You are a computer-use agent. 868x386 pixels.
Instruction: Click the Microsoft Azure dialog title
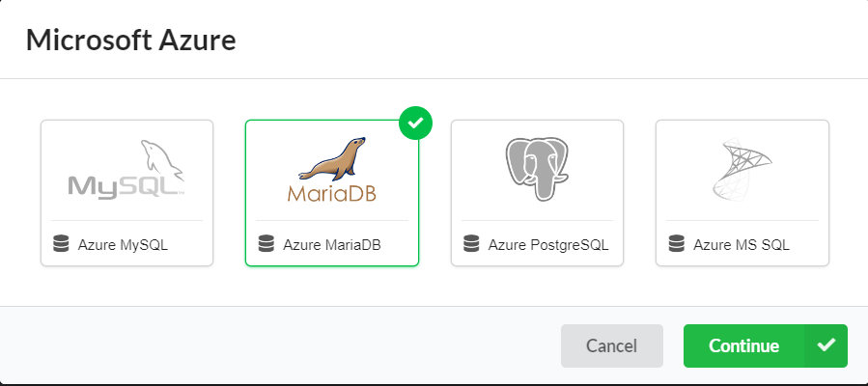131,40
